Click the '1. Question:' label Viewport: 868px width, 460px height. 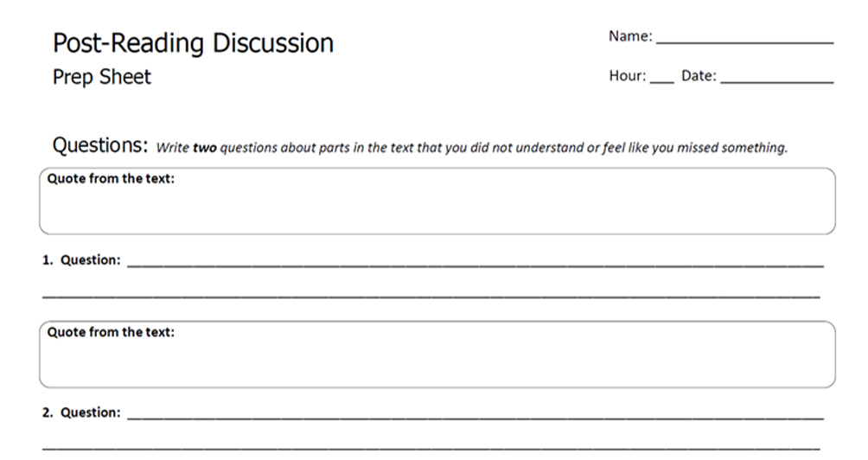coord(82,259)
